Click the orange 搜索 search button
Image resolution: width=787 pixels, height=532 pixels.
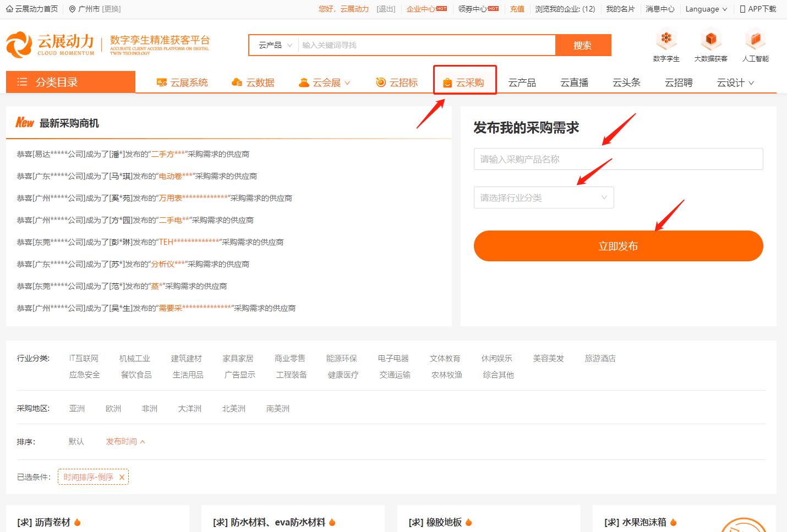pyautogui.click(x=583, y=45)
